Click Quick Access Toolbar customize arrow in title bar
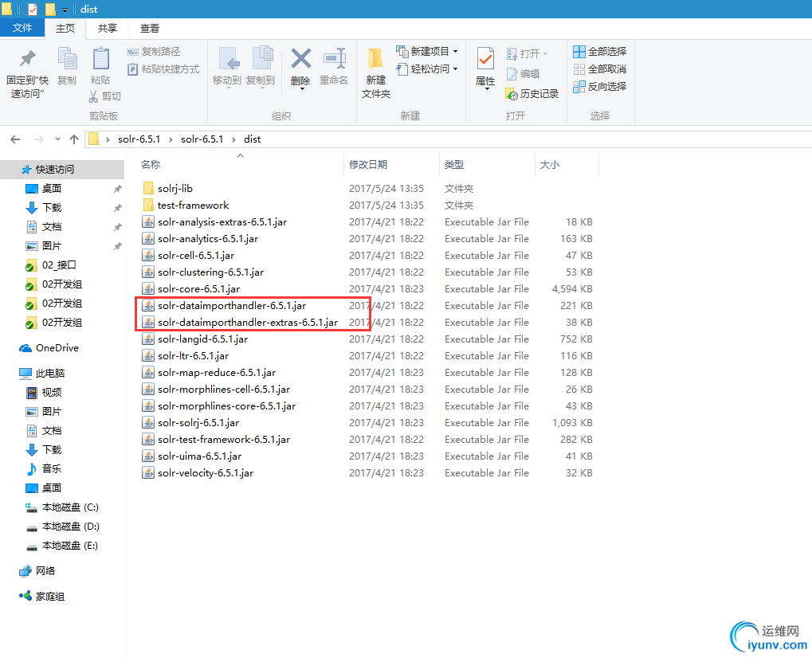The height and width of the screenshot is (658, 812). (x=65, y=10)
